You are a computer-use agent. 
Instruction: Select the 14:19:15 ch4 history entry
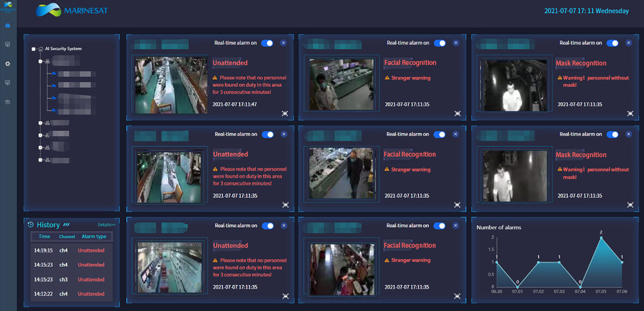point(71,250)
